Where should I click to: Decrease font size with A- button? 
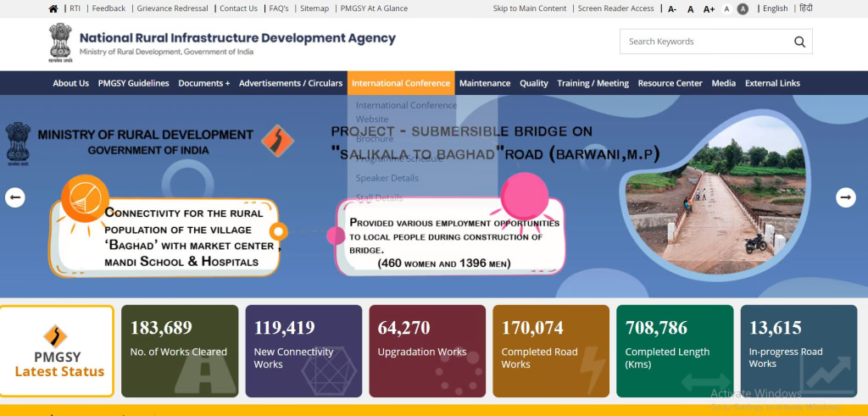pyautogui.click(x=672, y=8)
